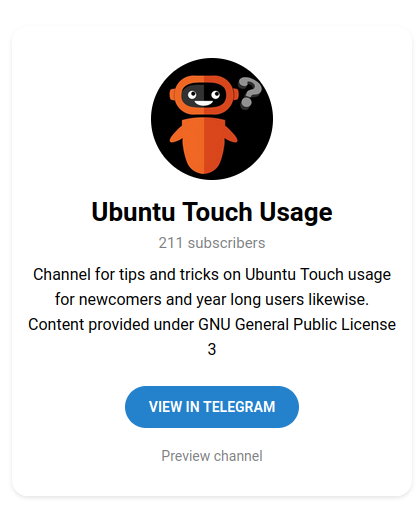Open the Preview channel link
Screen dimensions: 419x506
(x=212, y=456)
